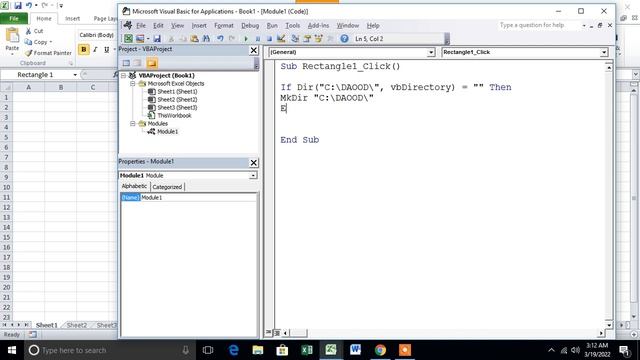Click Toggle Folders icon in Project panel

pos(152,63)
